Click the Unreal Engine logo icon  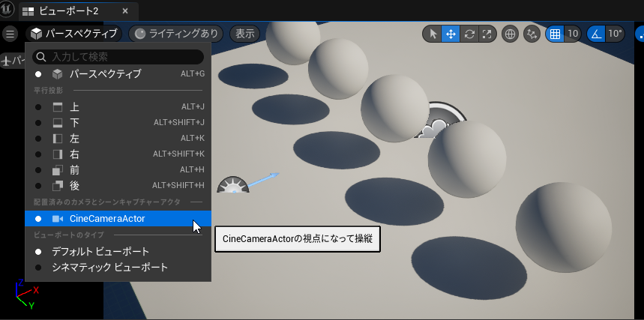pyautogui.click(x=7, y=10)
